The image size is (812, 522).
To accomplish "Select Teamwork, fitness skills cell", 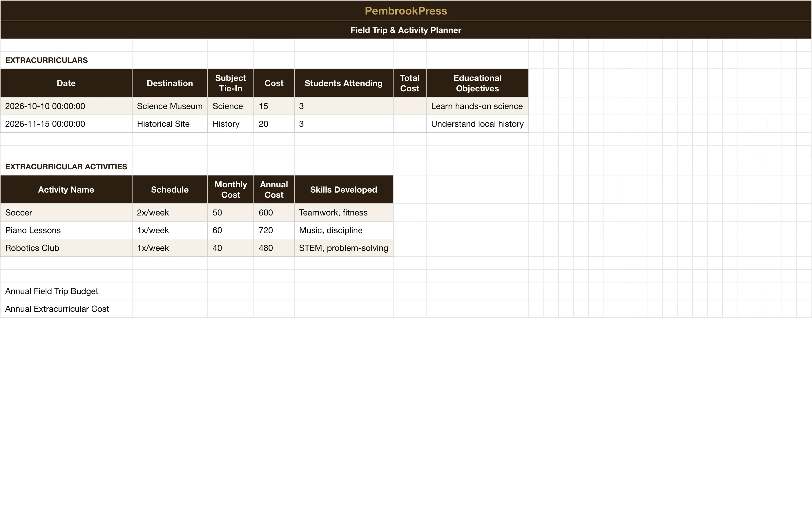I will 344,213.
